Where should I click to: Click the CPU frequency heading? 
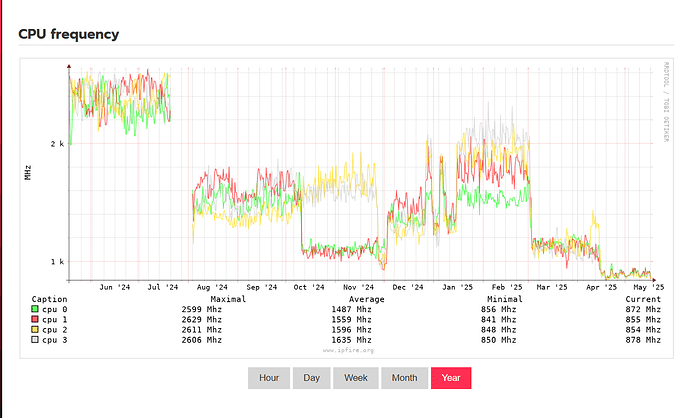69,34
